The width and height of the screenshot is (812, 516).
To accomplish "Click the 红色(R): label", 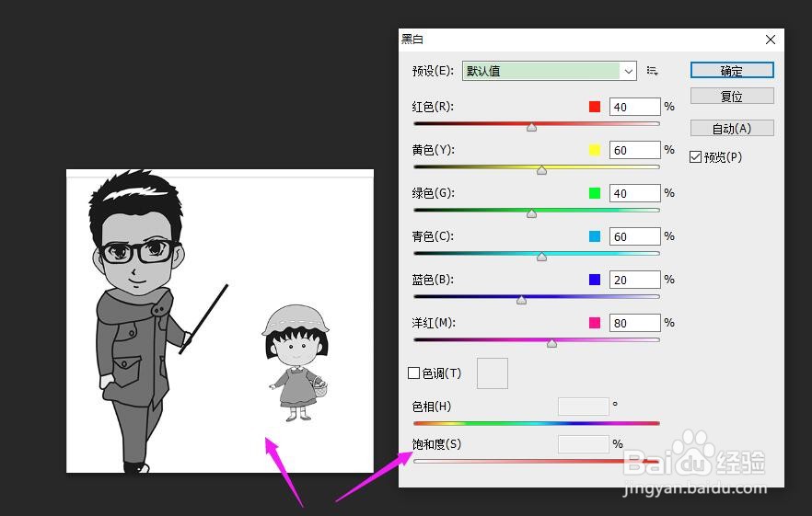I will click(x=433, y=107).
